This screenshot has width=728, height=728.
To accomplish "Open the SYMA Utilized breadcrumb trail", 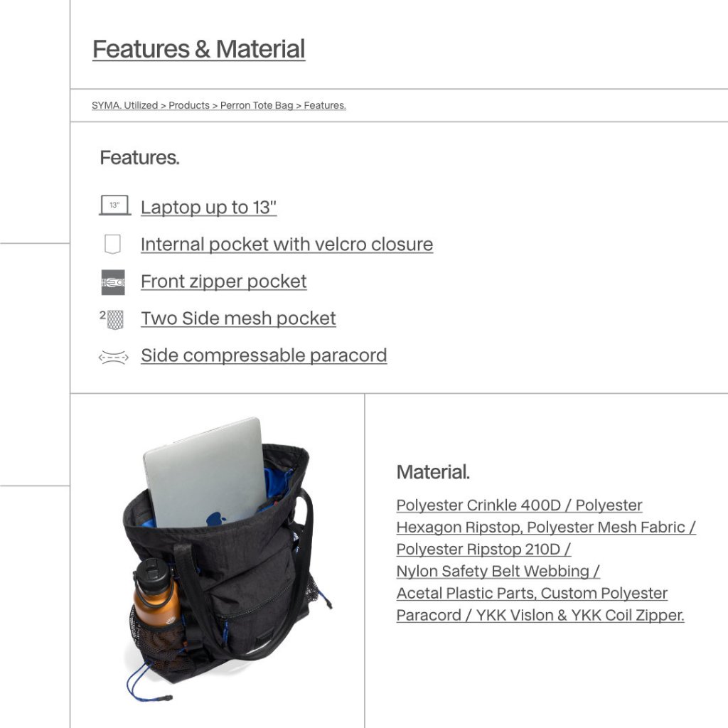I will coord(219,105).
